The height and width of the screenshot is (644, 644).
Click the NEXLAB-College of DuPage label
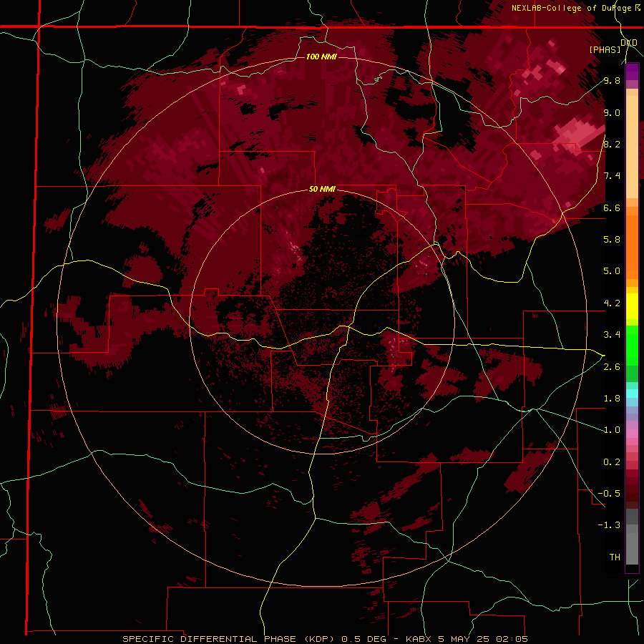(572, 8)
